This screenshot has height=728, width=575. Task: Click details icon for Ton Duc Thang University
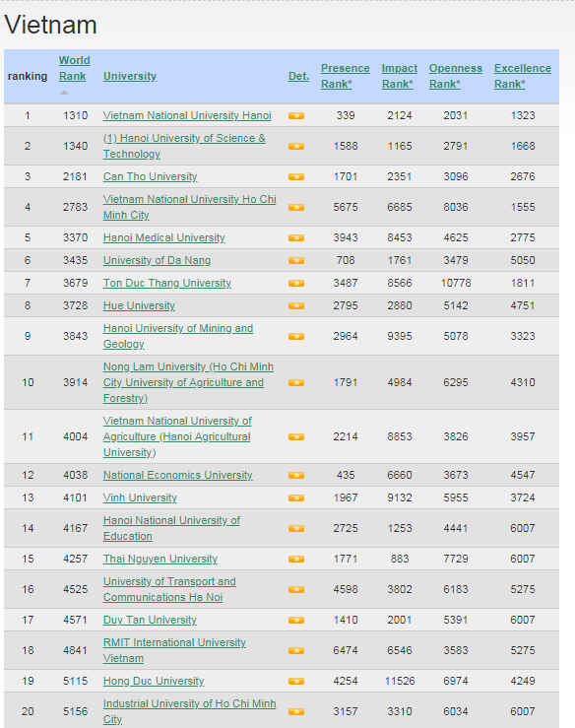coord(296,283)
